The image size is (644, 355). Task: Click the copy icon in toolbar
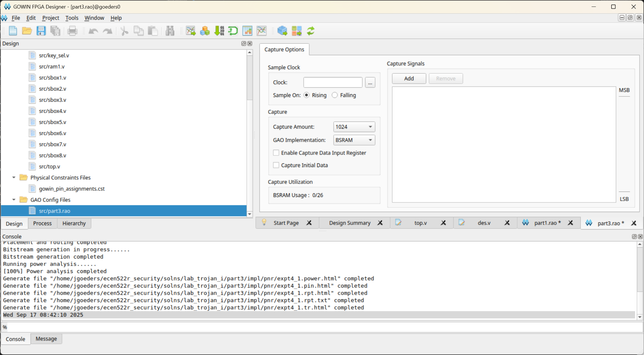tap(139, 31)
